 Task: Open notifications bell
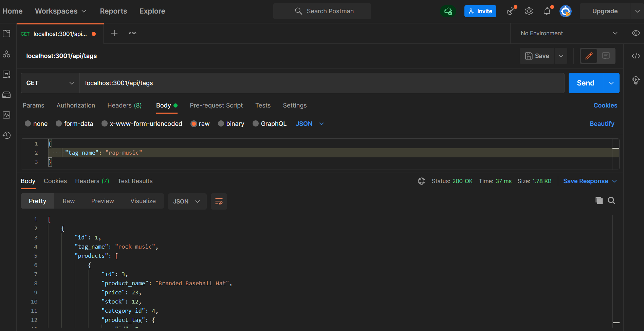(x=547, y=11)
